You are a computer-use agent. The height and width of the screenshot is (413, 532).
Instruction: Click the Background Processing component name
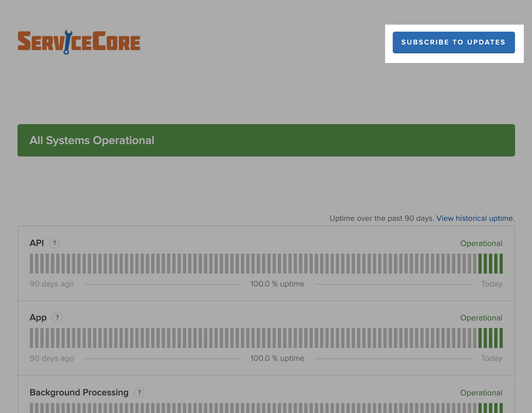(79, 392)
